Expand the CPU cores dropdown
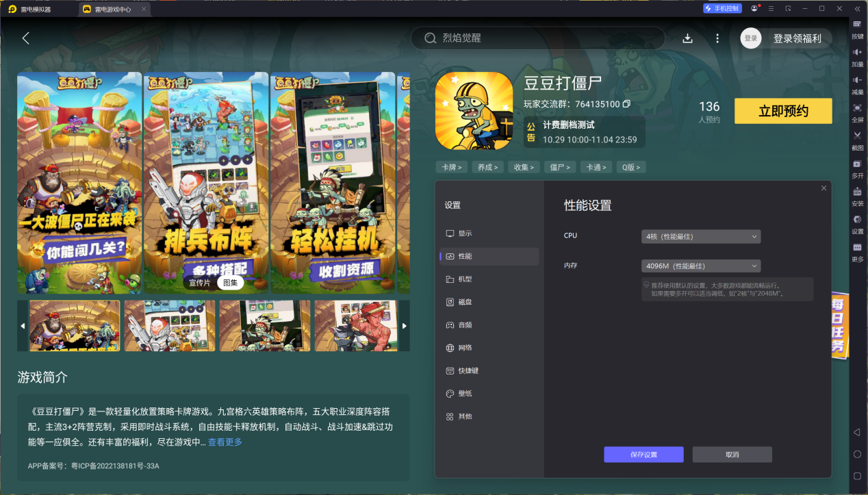The image size is (868, 495). 701,236
